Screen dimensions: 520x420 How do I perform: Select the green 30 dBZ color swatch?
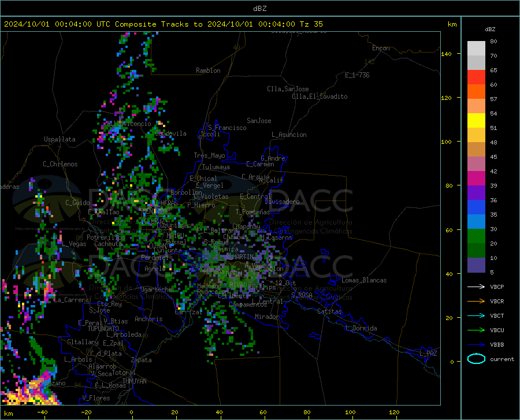click(476, 236)
